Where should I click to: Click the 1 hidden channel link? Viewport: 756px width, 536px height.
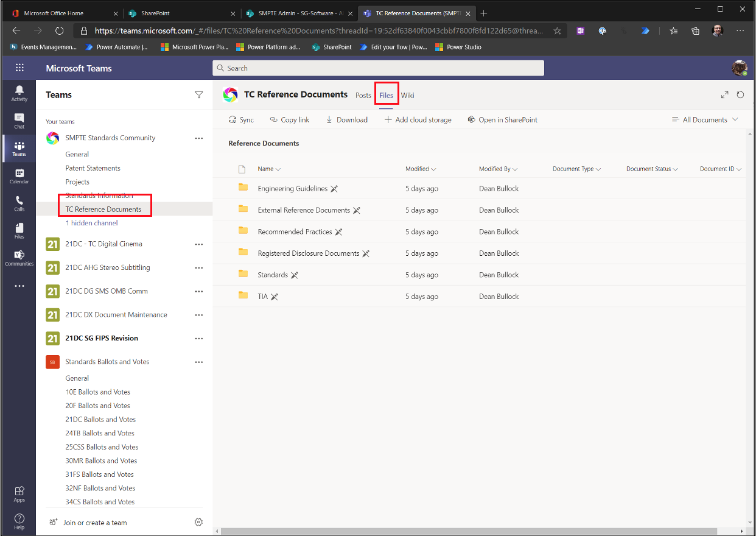[91, 223]
